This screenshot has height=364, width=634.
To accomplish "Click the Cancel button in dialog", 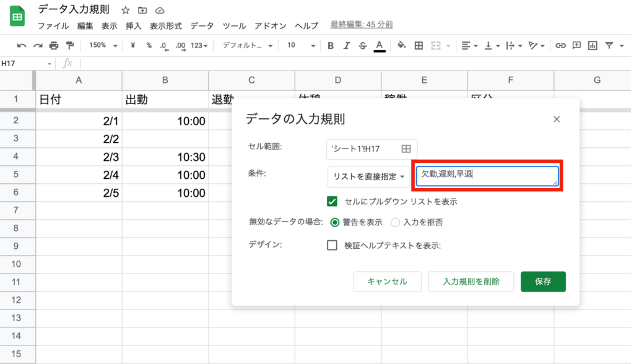I will (x=388, y=282).
